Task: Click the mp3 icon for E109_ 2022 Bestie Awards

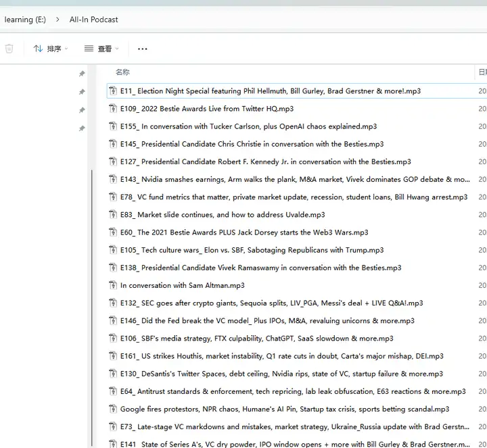Action: [113, 109]
